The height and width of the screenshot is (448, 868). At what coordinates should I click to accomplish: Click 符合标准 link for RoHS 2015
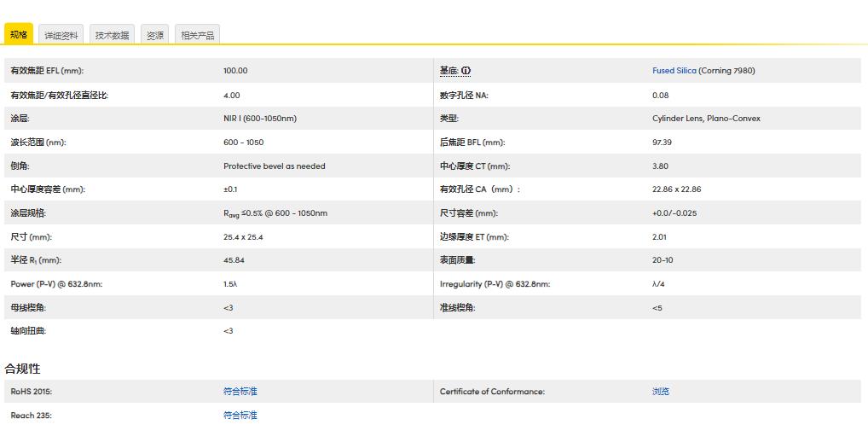(x=240, y=392)
